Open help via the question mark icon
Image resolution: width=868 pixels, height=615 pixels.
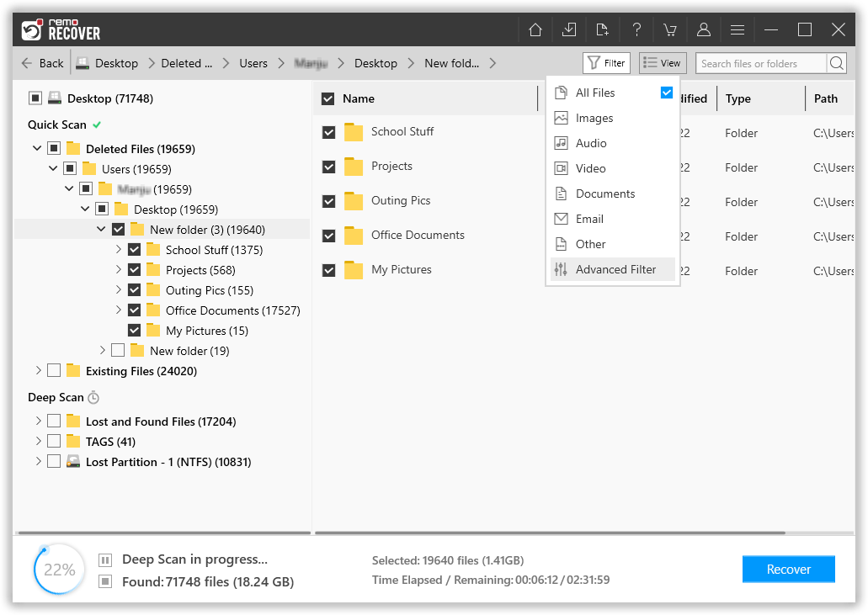point(636,29)
